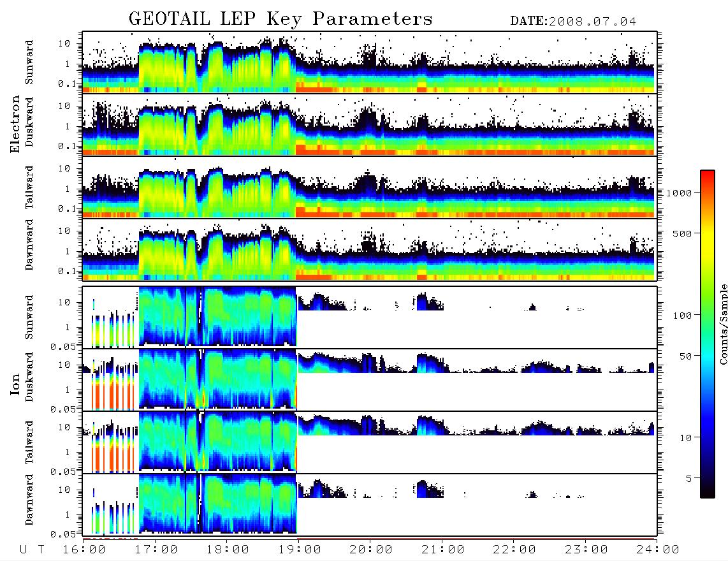Click the black bottom of the colorbar

tap(708, 491)
